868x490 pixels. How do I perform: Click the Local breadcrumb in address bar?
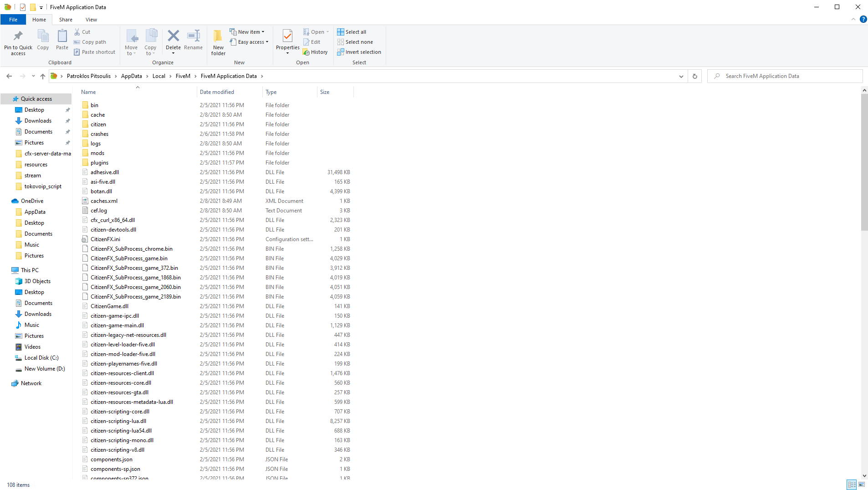point(158,76)
